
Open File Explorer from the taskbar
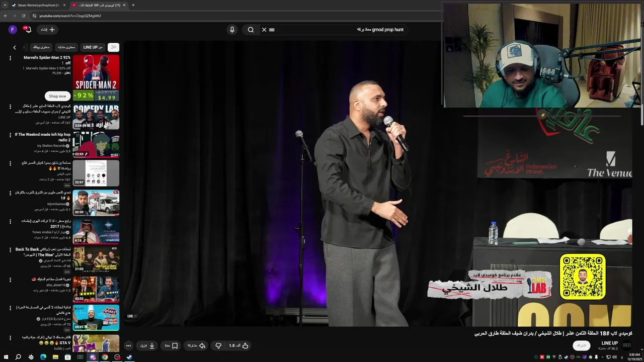pyautogui.click(x=55, y=357)
